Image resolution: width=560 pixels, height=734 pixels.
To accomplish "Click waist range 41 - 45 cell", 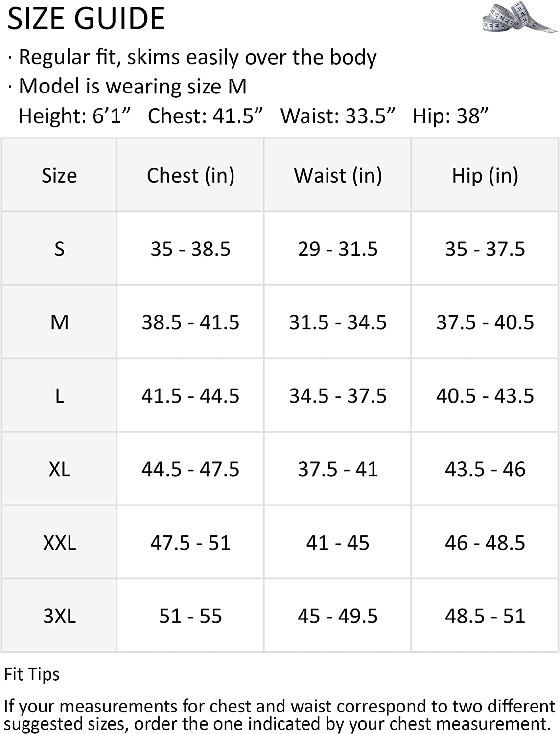I will pyautogui.click(x=338, y=542).
